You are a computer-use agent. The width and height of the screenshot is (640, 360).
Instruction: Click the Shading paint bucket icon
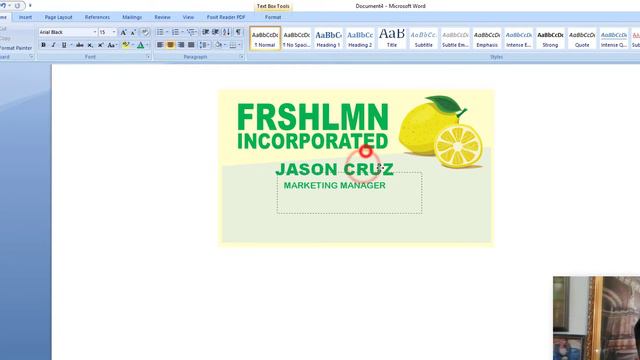coord(218,45)
